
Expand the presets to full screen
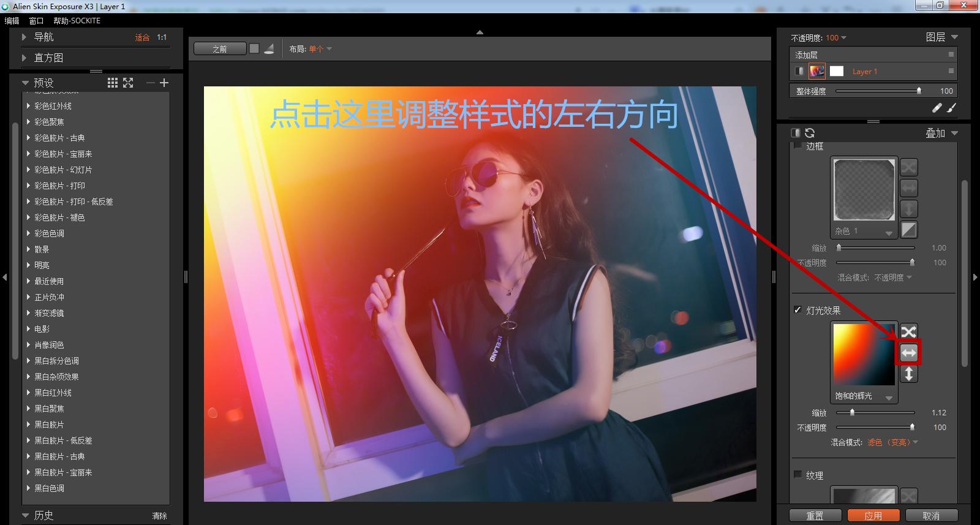click(128, 83)
